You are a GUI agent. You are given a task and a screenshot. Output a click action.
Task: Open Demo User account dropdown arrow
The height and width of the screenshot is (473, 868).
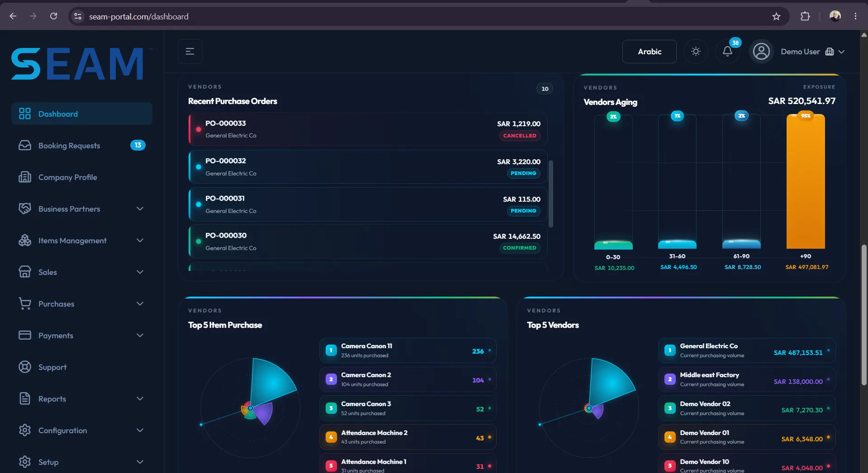point(841,52)
